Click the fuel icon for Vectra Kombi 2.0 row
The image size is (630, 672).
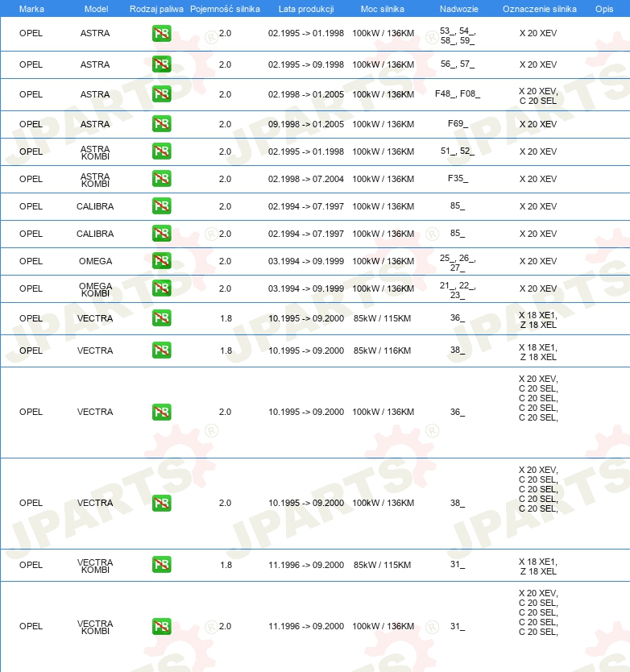pos(162,626)
